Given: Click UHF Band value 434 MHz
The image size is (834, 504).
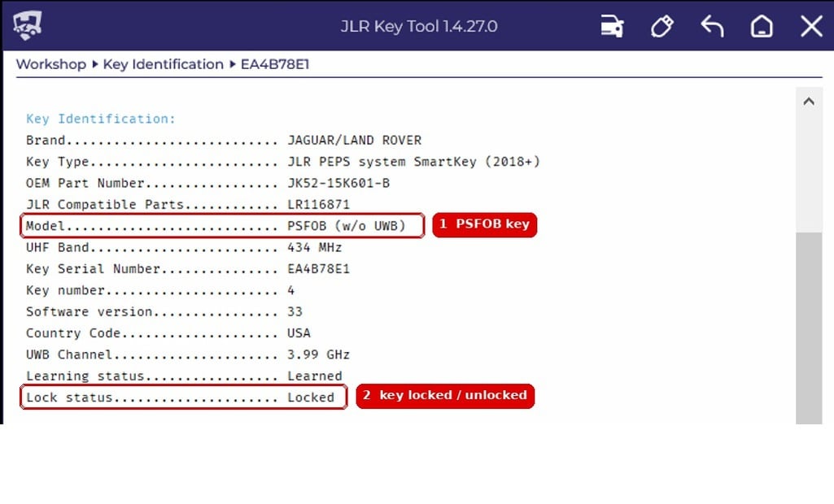Looking at the screenshot, I should click(315, 247).
